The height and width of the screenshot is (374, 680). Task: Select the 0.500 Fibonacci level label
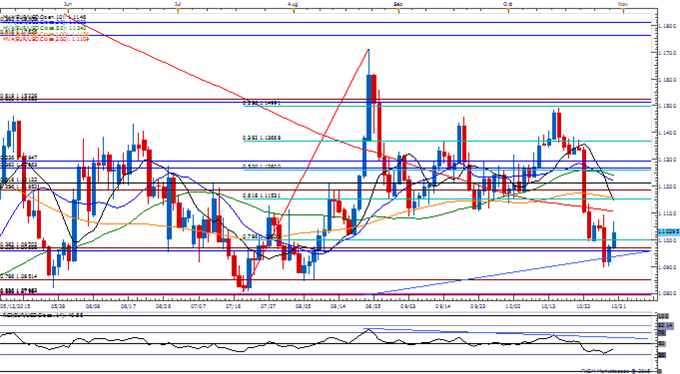pyautogui.click(x=262, y=167)
